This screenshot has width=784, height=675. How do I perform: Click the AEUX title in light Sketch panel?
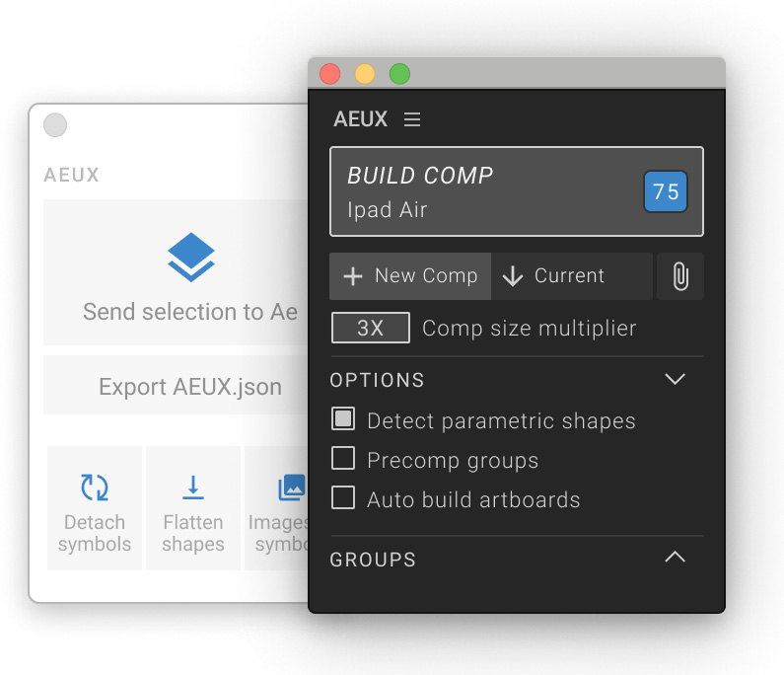72,175
